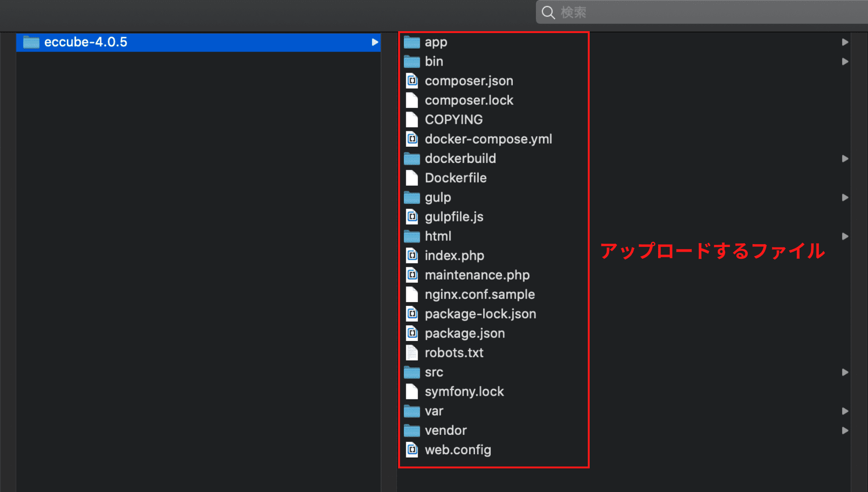
Task: Click the eccube-4.0.5 folder icon
Action: pyautogui.click(x=31, y=42)
